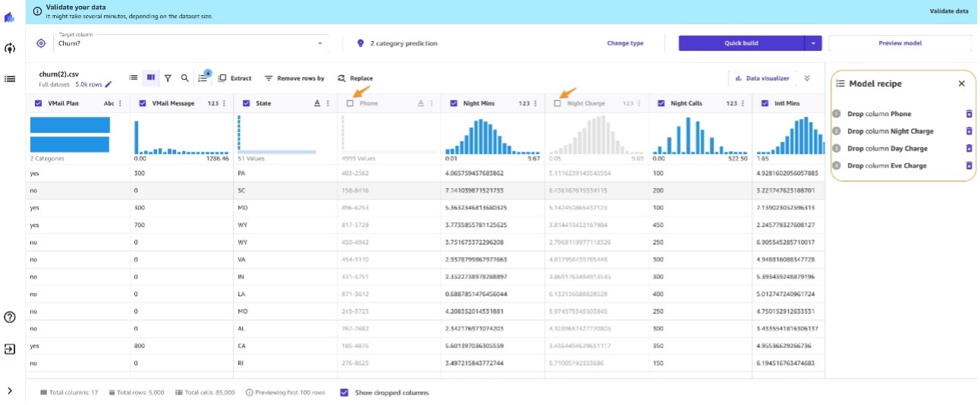Delete the Drop column Day Charge step
Viewport: 980px width, 405px height.
coord(968,149)
